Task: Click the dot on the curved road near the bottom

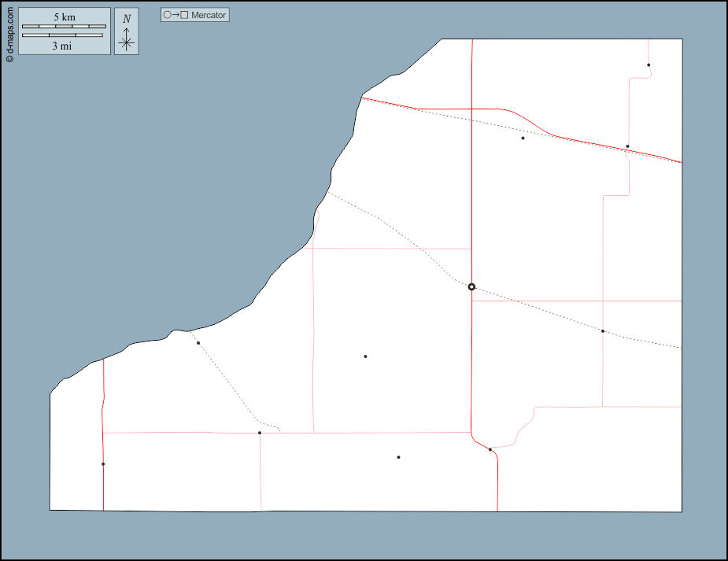Action: point(490,450)
